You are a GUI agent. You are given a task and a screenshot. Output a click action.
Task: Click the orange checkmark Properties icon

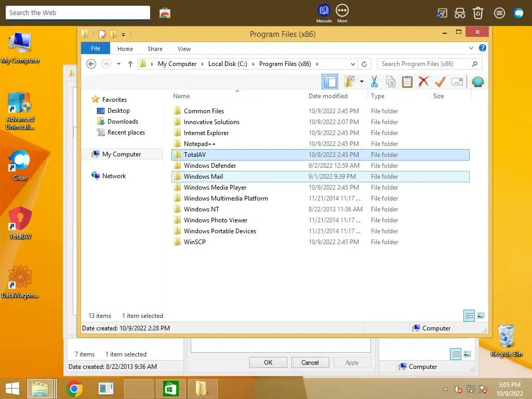[x=440, y=82]
